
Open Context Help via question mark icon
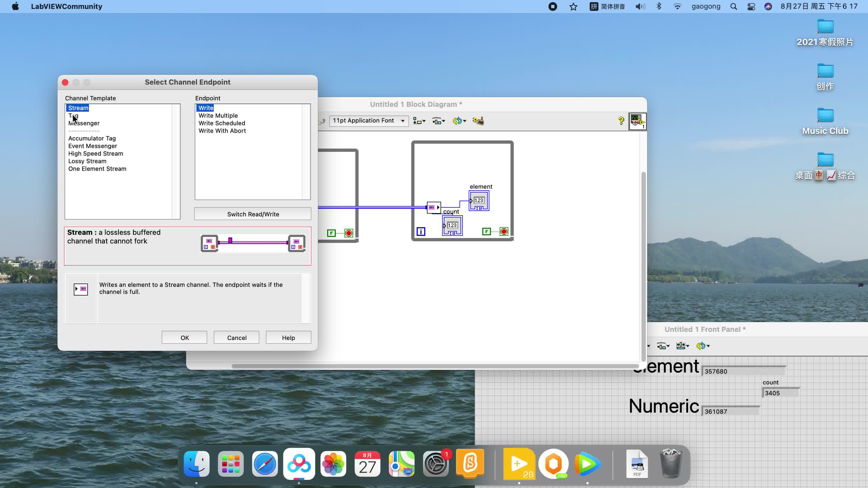click(x=621, y=121)
